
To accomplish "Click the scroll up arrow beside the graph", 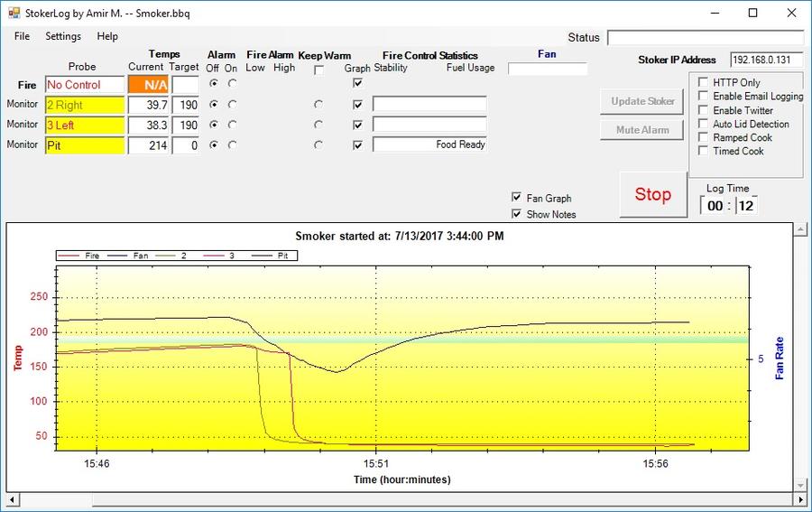I will point(799,229).
